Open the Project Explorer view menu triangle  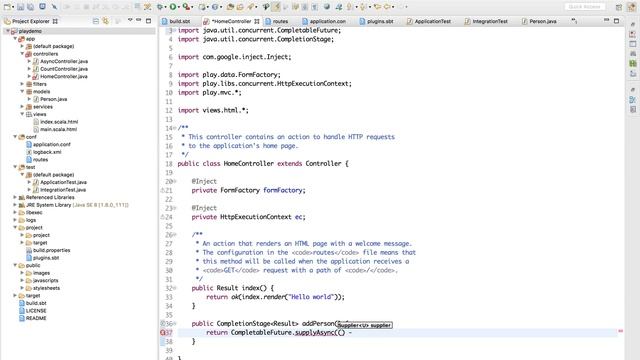(x=130, y=20)
